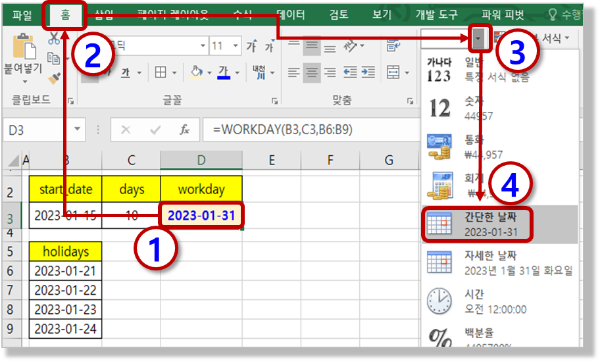Switch to the 홈 (Home) tab
This screenshot has width=600, height=362.
pos(65,15)
